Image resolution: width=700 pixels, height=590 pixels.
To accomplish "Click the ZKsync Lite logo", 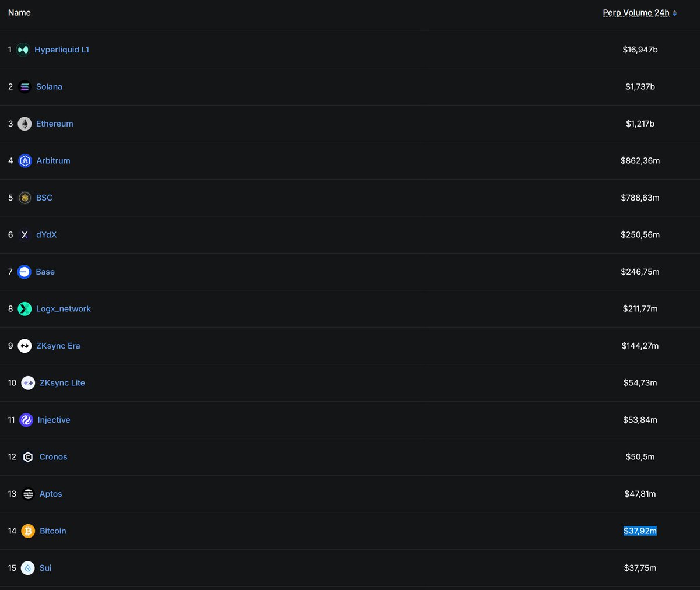I will (x=28, y=383).
